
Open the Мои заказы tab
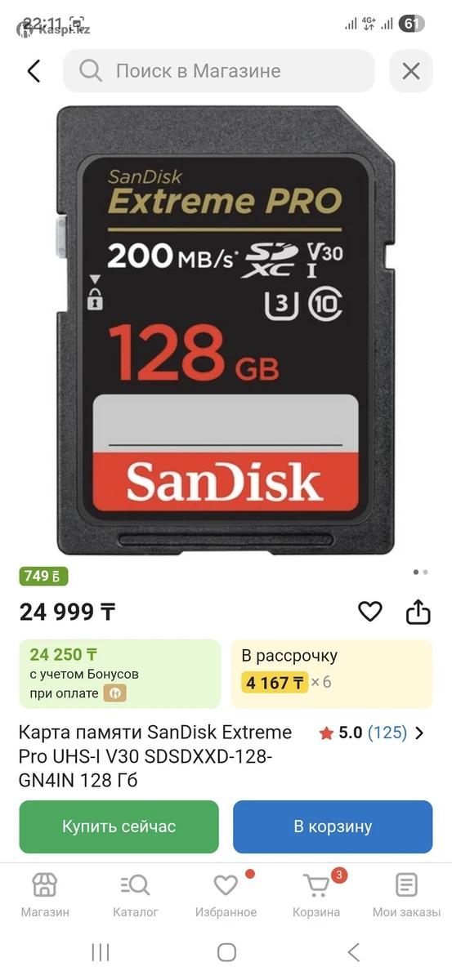click(406, 895)
